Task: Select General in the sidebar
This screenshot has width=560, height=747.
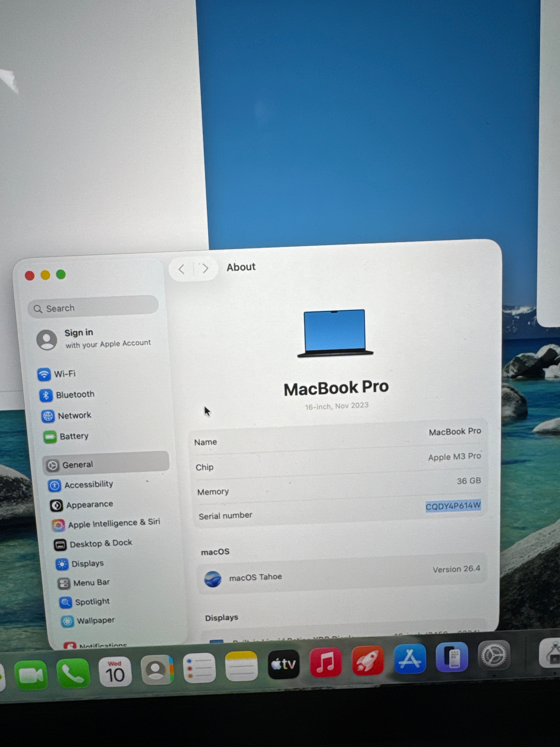Action: point(106,464)
